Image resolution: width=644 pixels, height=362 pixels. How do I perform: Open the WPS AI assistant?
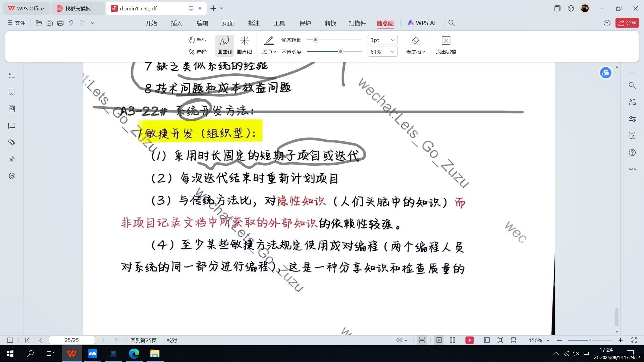point(422,23)
